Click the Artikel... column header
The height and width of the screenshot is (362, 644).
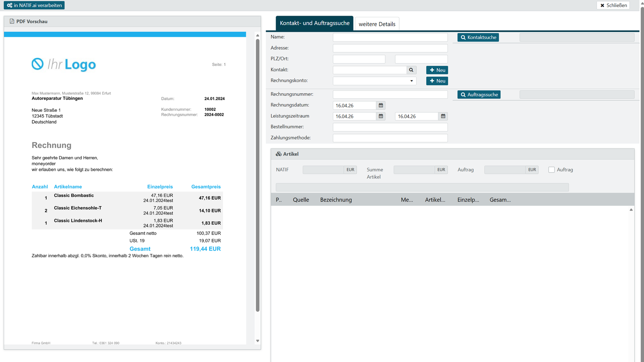[435, 200]
